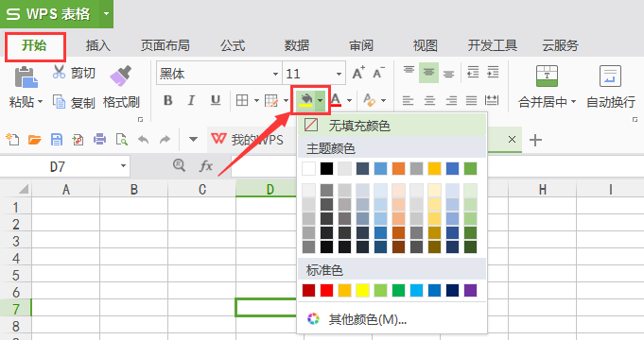Click the Name Box showing D7
The width and height of the screenshot is (644, 340).
pos(65,166)
